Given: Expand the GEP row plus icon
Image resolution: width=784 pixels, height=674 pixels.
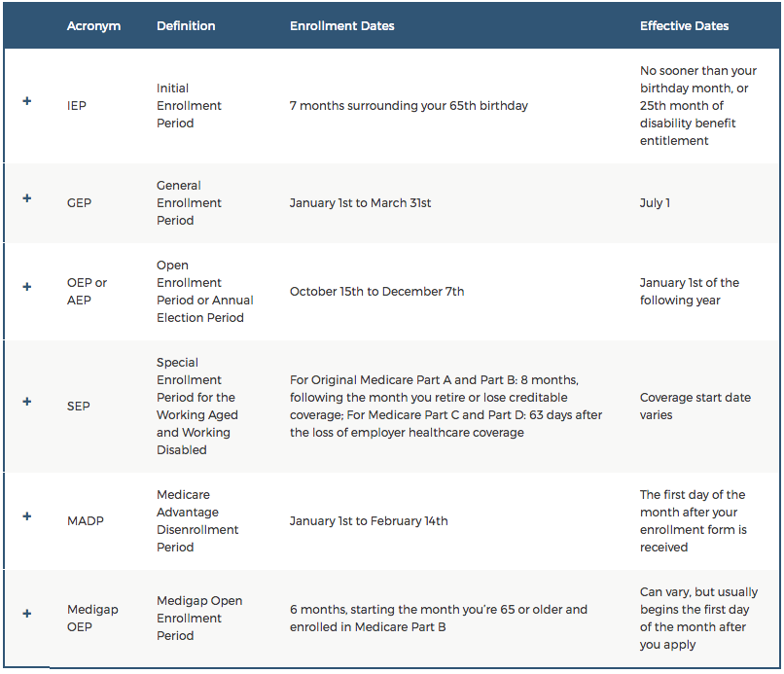Looking at the screenshot, I should pyautogui.click(x=27, y=198).
